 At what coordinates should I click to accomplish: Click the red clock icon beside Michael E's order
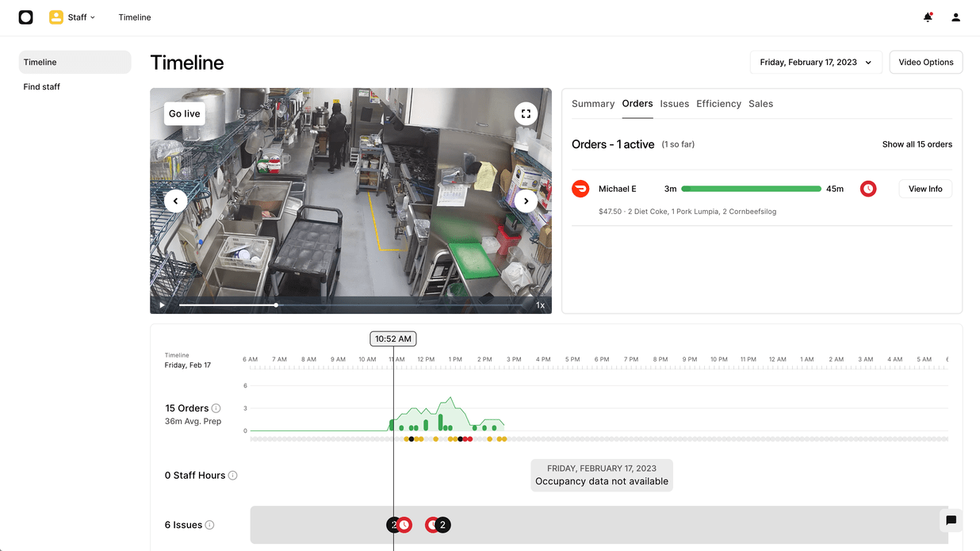click(x=868, y=189)
